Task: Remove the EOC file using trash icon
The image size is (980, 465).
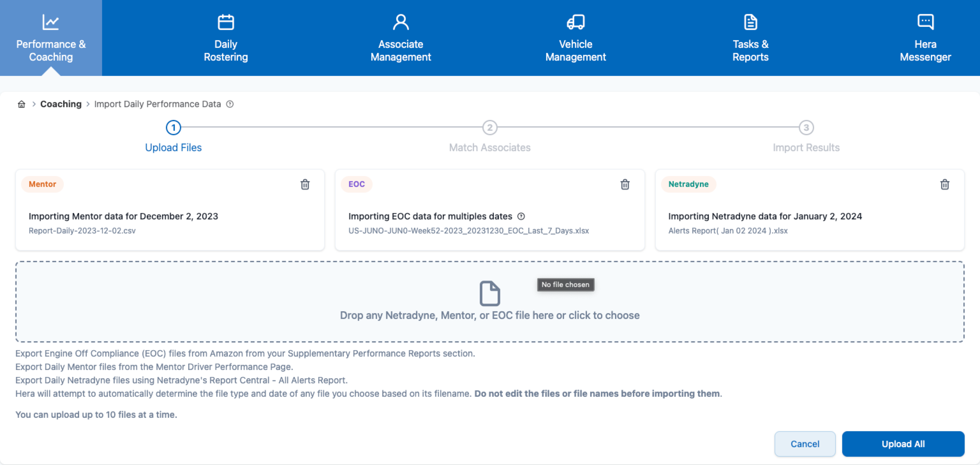Action: point(625,184)
